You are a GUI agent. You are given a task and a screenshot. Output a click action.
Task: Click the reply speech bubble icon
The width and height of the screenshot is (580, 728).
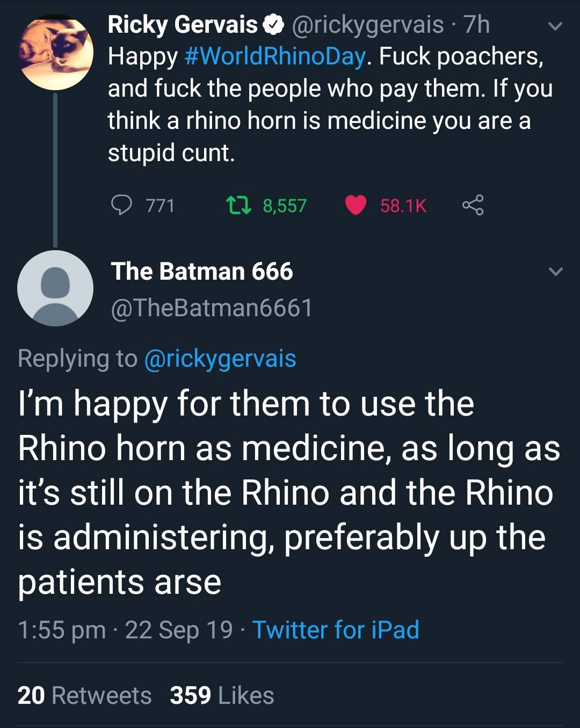121,205
